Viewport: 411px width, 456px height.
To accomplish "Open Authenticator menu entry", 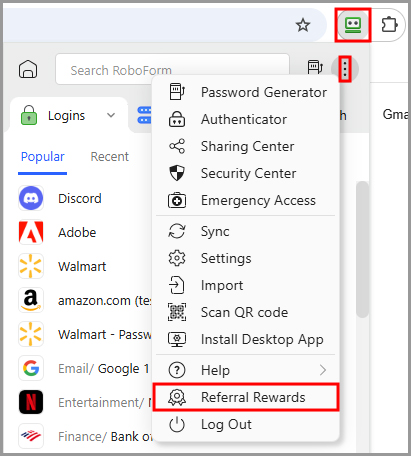I will [x=246, y=119].
